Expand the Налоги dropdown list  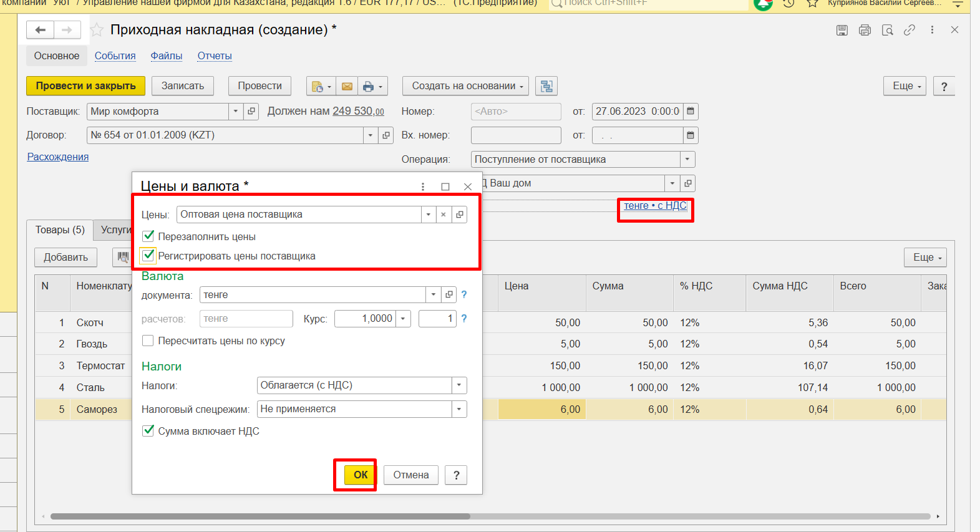pyautogui.click(x=459, y=385)
